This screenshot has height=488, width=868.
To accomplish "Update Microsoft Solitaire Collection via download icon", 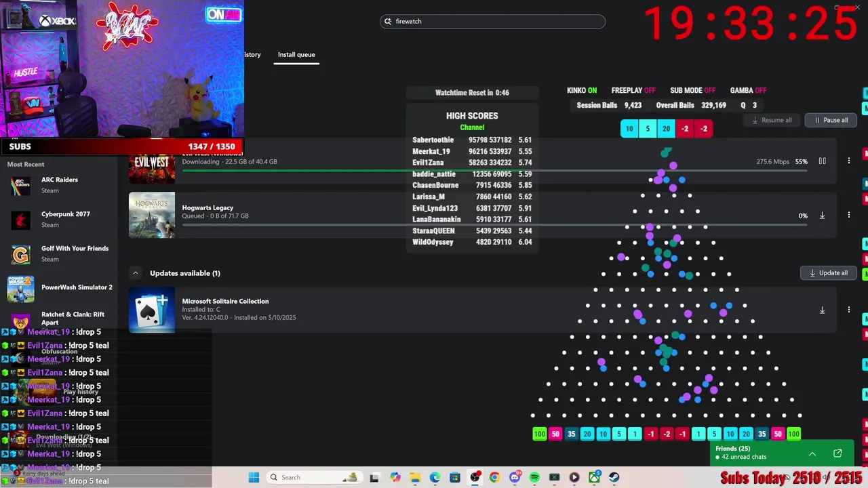I will pos(822,310).
